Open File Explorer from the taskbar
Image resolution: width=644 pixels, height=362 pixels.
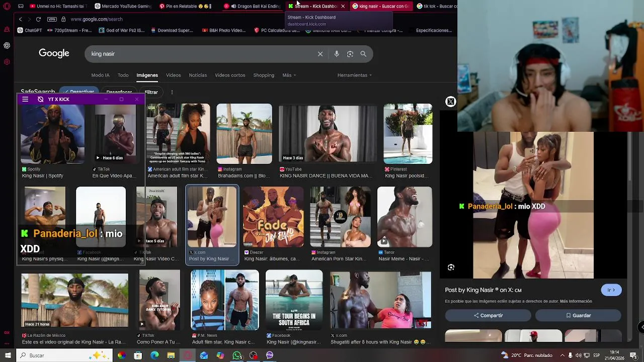(x=171, y=355)
